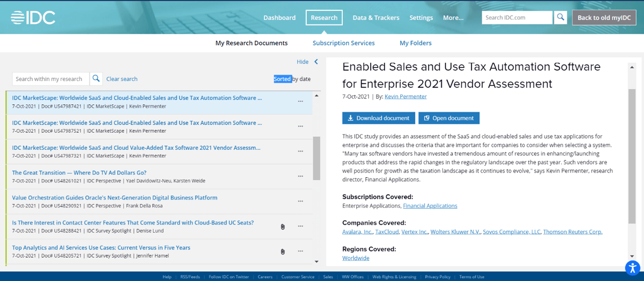Click the Hide link
Viewport: 644px width, 281px height.
pyautogui.click(x=303, y=62)
